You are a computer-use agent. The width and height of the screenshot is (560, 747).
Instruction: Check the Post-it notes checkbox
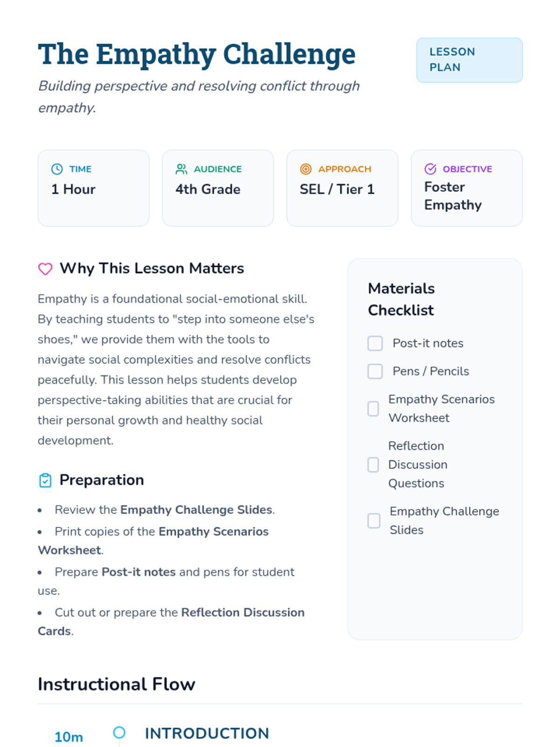pyautogui.click(x=375, y=343)
